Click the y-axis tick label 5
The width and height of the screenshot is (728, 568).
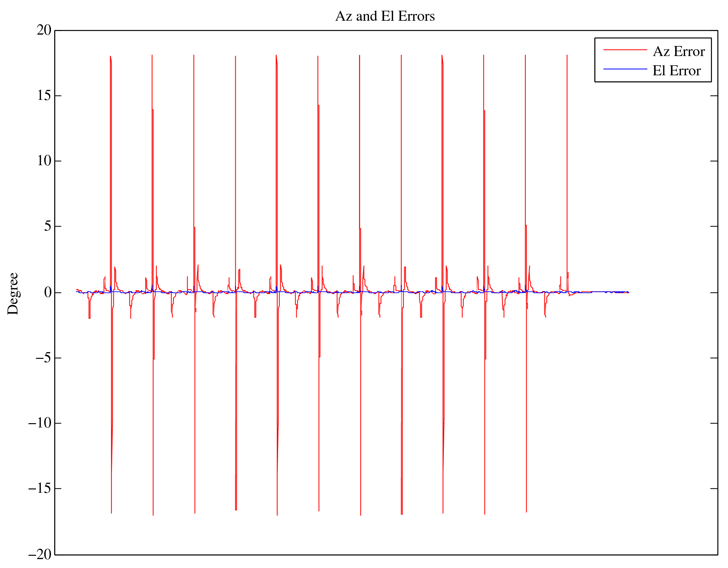[48, 226]
